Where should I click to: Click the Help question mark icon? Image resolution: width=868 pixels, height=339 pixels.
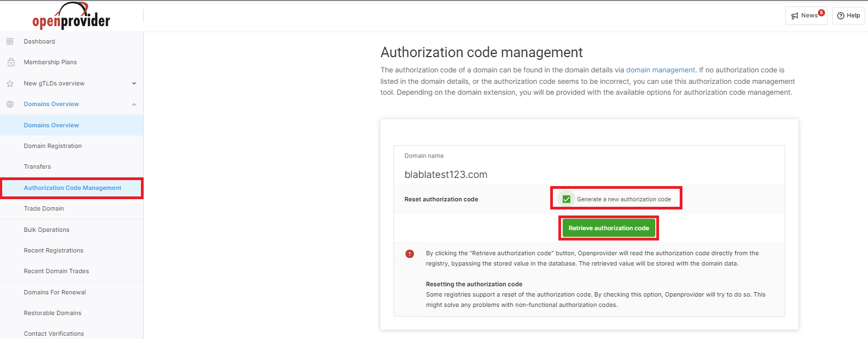841,16
